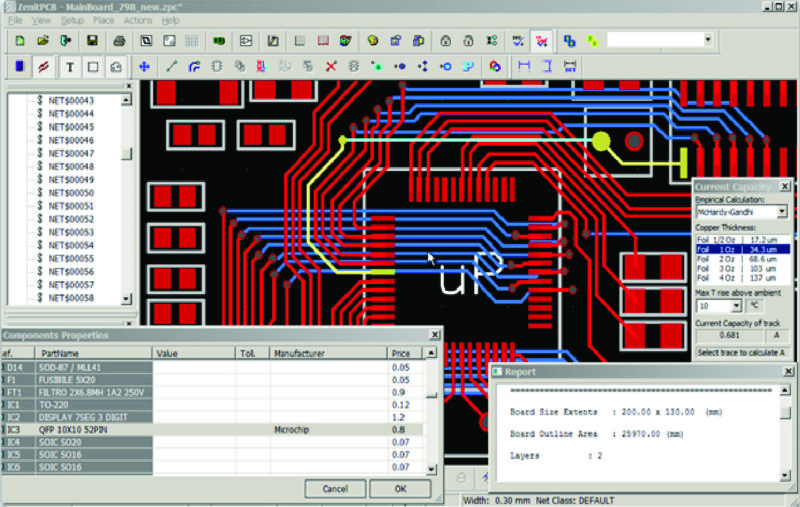Select the Text tool marked T
Screen dimensions: 800x507
(x=70, y=67)
